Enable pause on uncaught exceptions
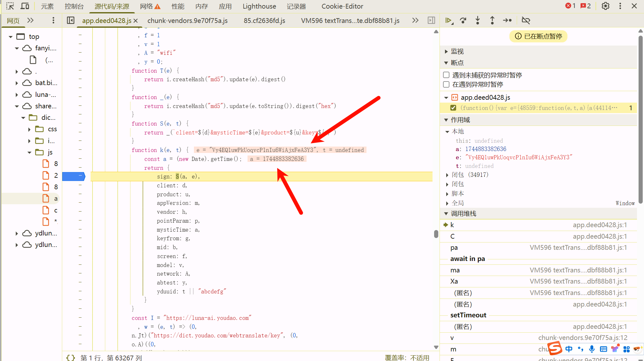 coord(446,75)
